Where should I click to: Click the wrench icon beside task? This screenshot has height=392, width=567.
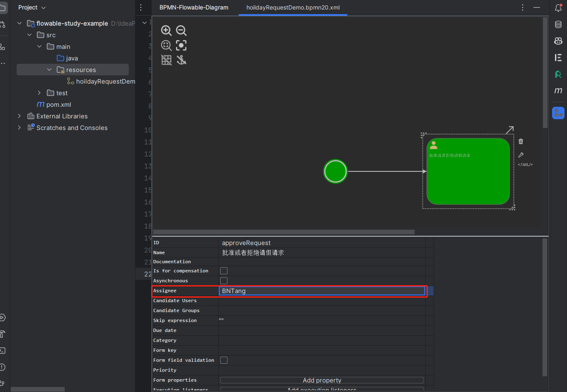pyautogui.click(x=521, y=155)
